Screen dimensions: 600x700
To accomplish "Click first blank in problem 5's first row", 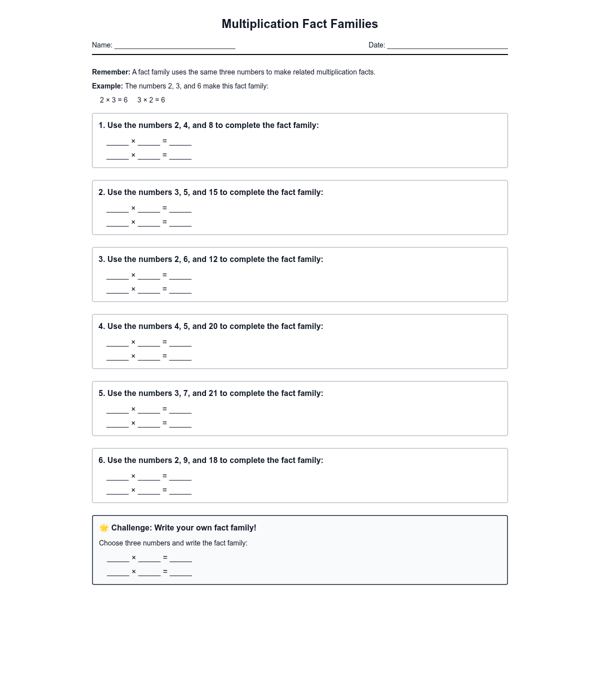I will (x=117, y=409).
